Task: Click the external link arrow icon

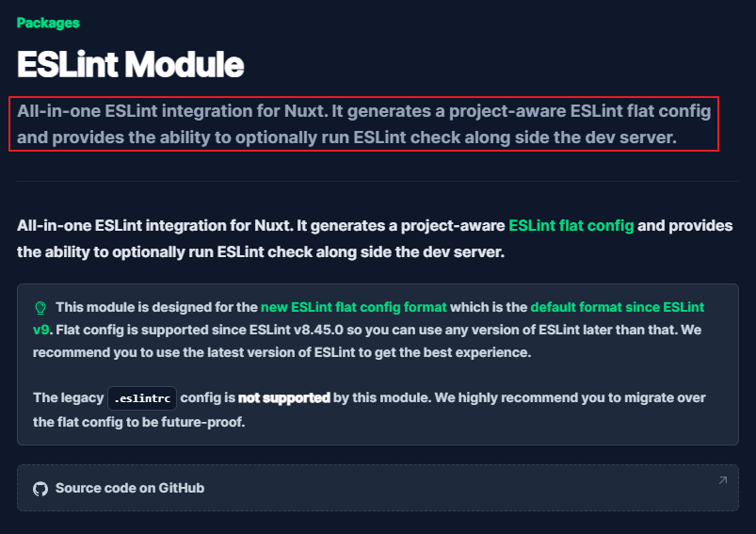Action: coord(722,480)
